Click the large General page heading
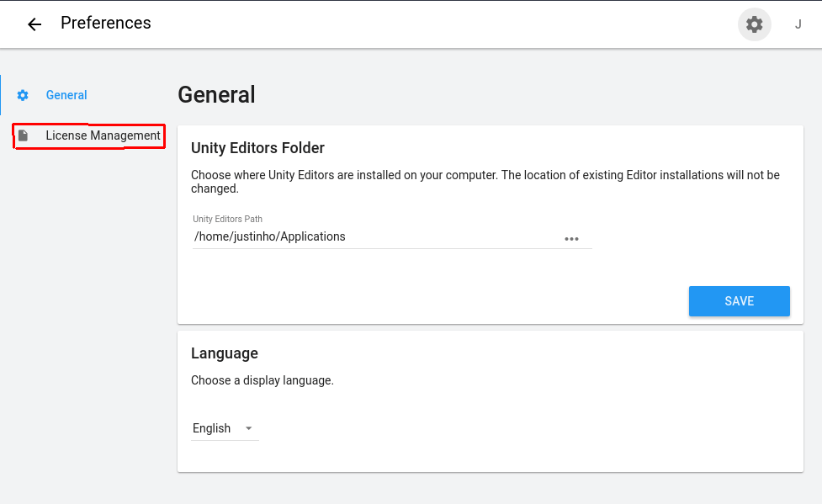 pos(216,94)
